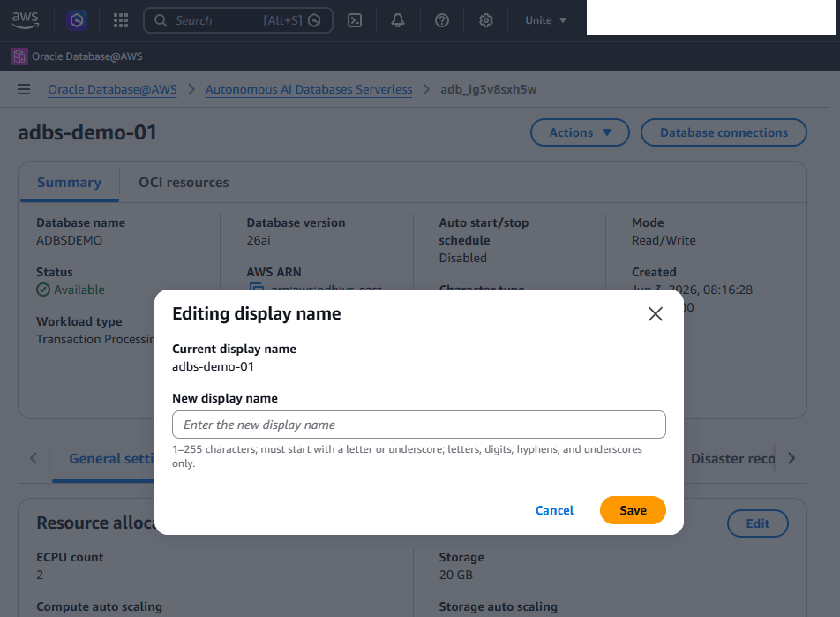Close the Editing display name dialog

(656, 313)
